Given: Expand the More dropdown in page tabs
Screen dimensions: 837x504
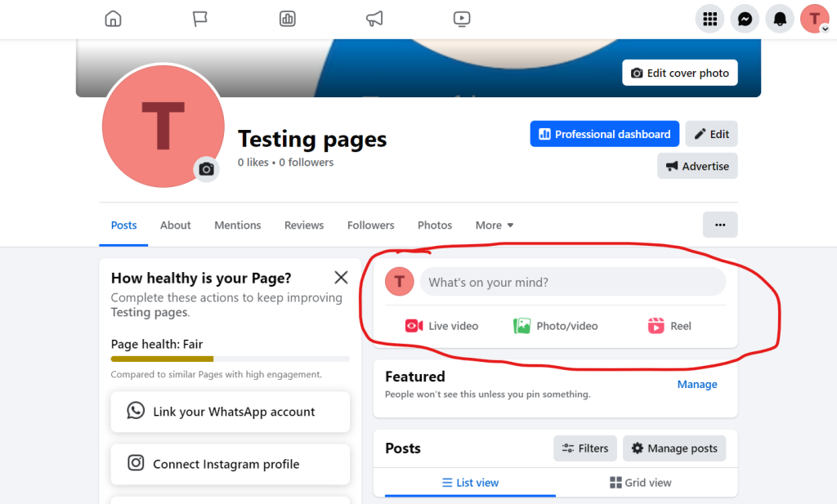Looking at the screenshot, I should coord(495,225).
